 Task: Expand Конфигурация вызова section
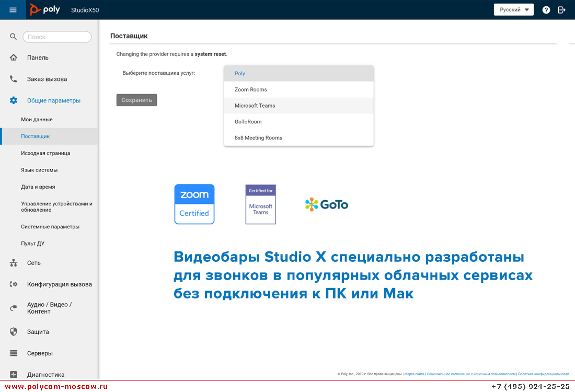(x=60, y=284)
